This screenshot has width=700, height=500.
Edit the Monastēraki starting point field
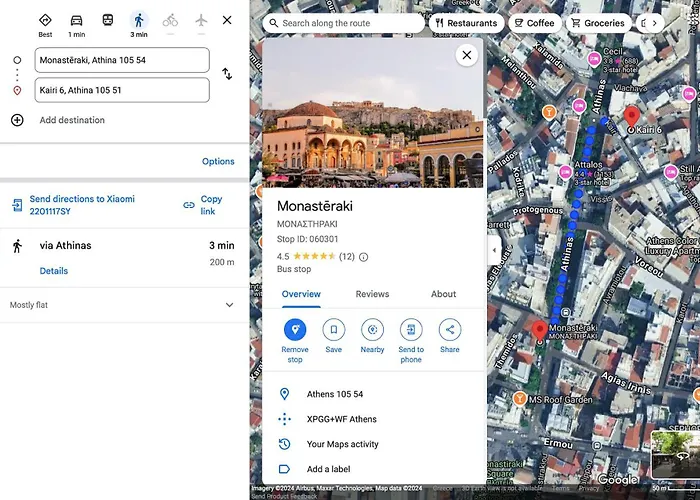coord(122,60)
